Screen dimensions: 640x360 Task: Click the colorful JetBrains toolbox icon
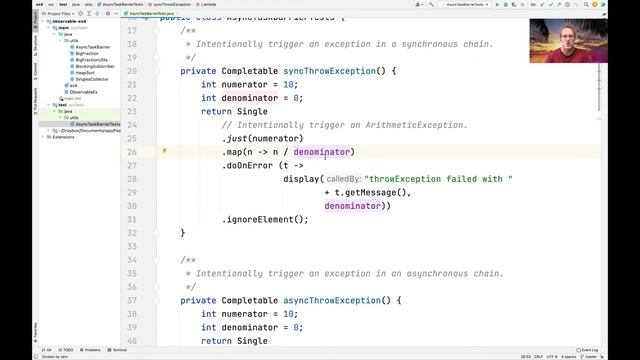point(603,4)
